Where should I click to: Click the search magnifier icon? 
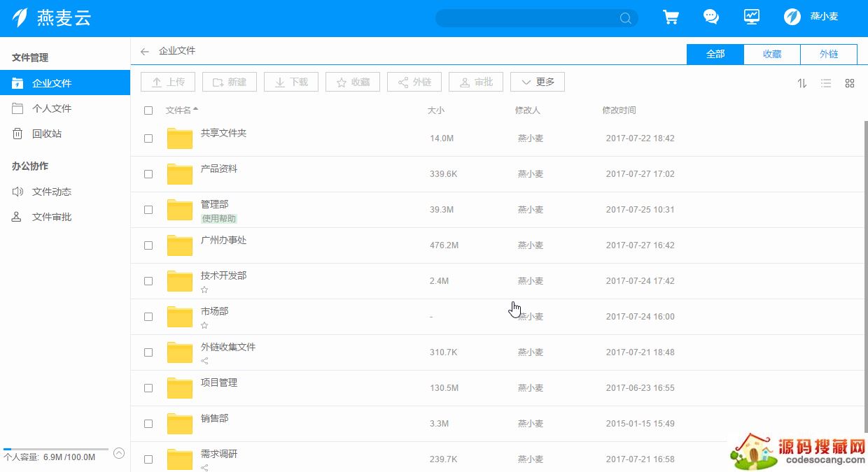(625, 18)
